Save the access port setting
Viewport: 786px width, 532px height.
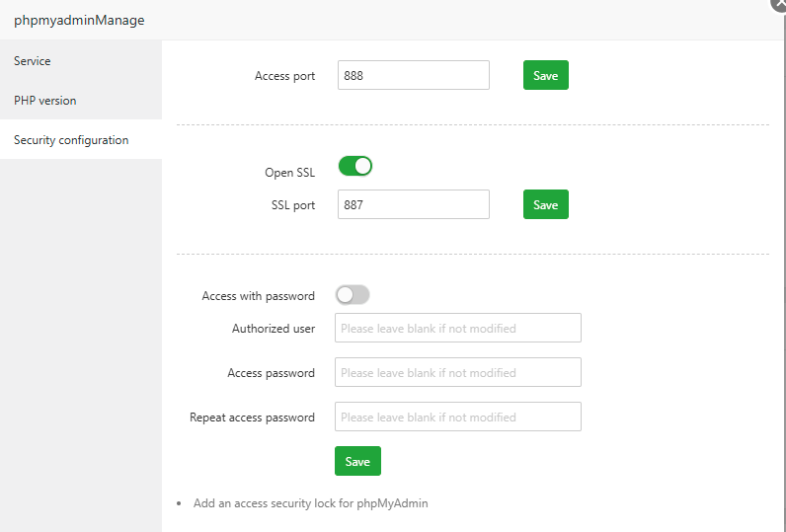pos(545,76)
